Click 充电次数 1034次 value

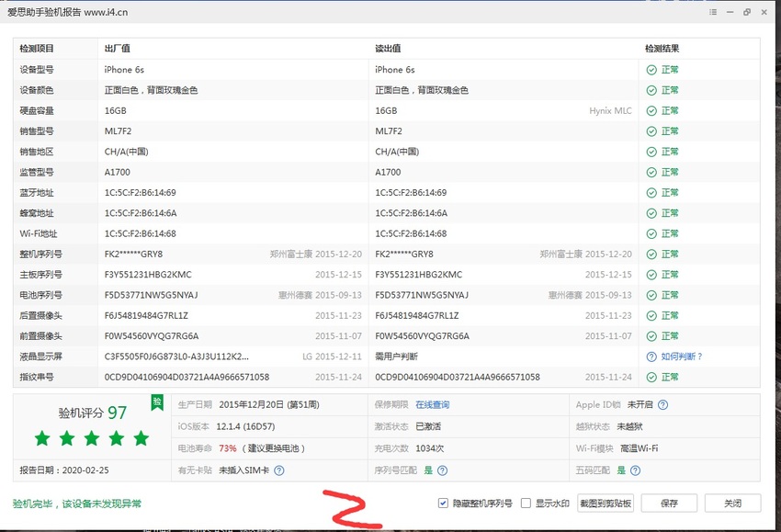(430, 448)
